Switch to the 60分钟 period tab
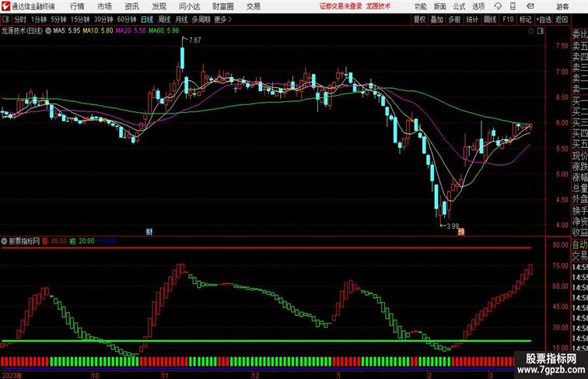 126,19
